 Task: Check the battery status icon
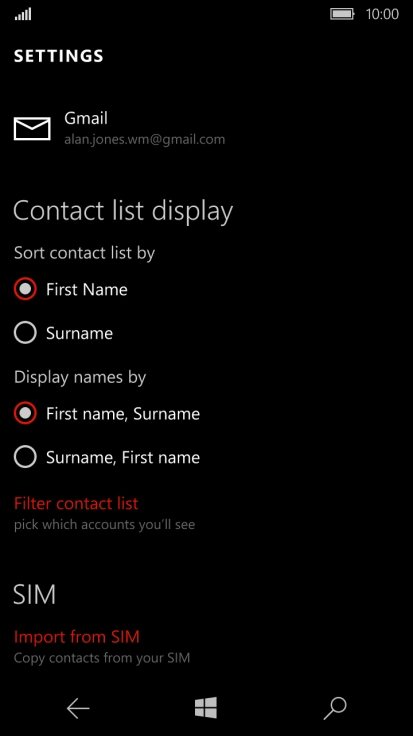(x=342, y=14)
